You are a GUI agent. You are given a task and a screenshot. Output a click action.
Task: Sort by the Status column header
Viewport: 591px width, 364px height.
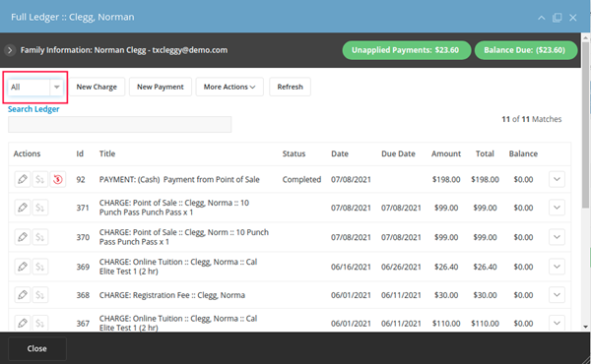tap(294, 153)
